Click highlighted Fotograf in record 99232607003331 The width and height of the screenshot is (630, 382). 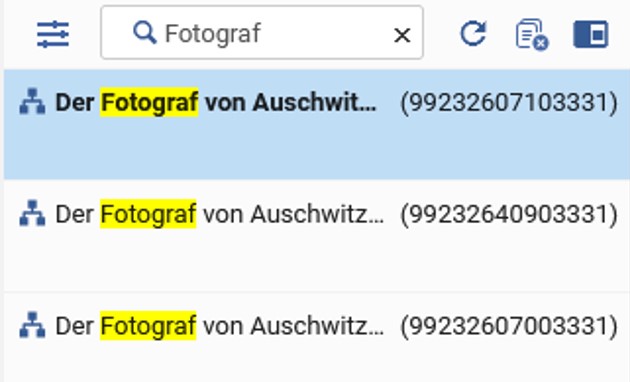point(148,325)
